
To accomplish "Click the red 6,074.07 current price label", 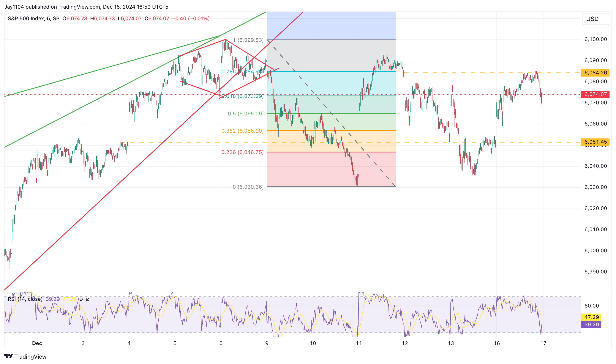I will click(x=595, y=94).
